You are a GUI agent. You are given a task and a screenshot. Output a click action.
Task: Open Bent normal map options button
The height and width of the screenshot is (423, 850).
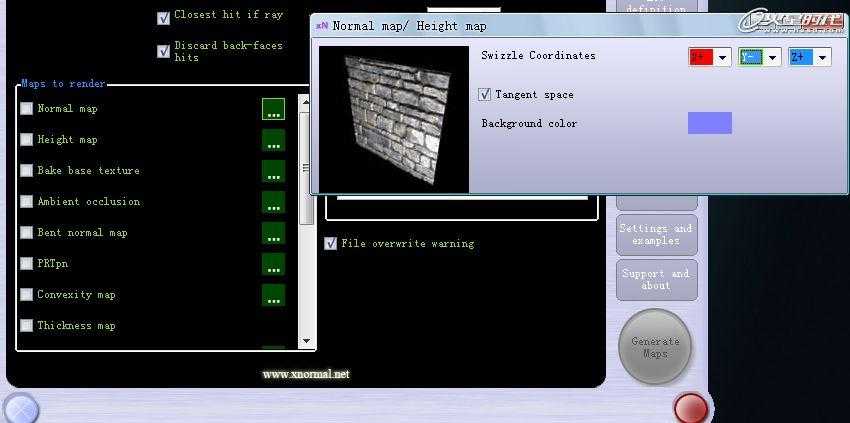(x=273, y=233)
